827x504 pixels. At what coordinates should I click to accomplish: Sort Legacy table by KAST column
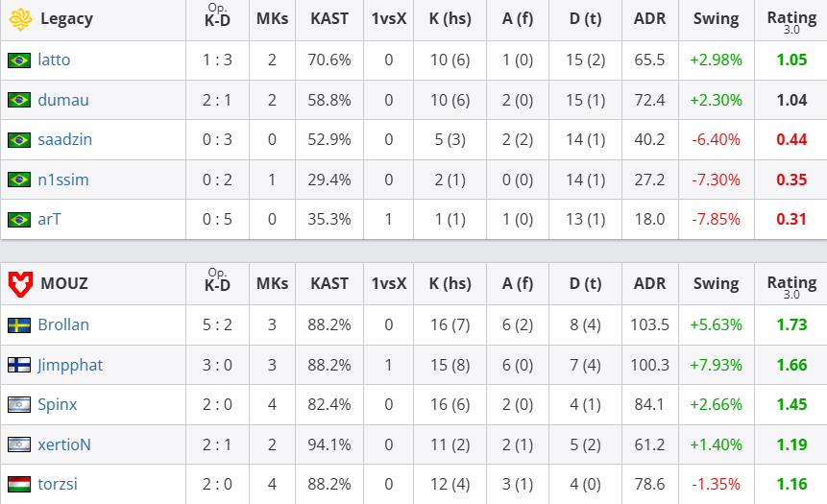[x=329, y=19]
